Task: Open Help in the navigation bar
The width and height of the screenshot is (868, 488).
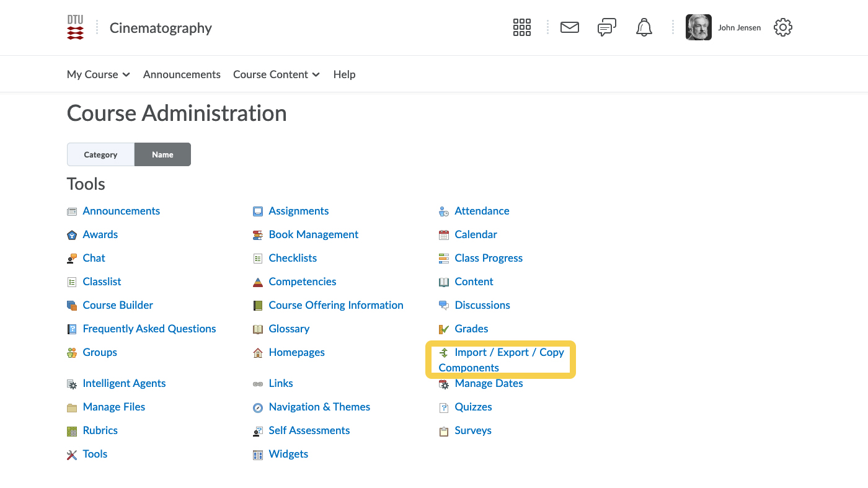Action: pos(344,74)
